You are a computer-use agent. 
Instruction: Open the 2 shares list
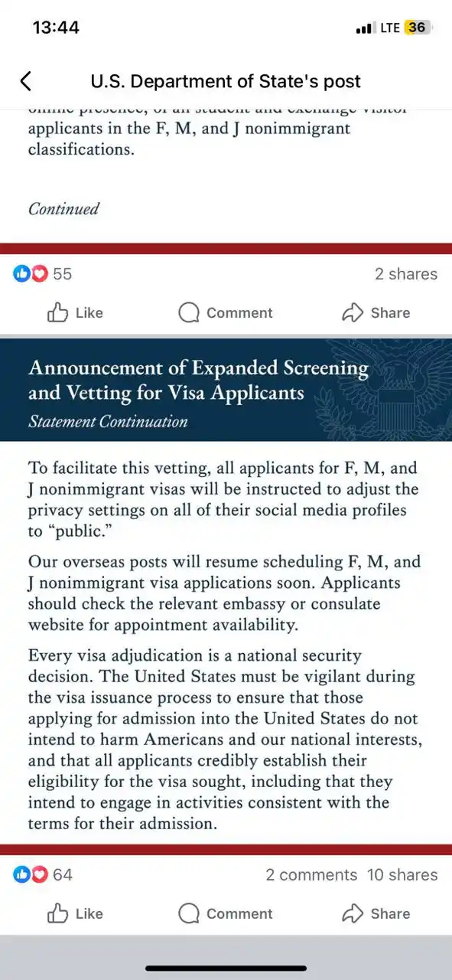tap(406, 273)
